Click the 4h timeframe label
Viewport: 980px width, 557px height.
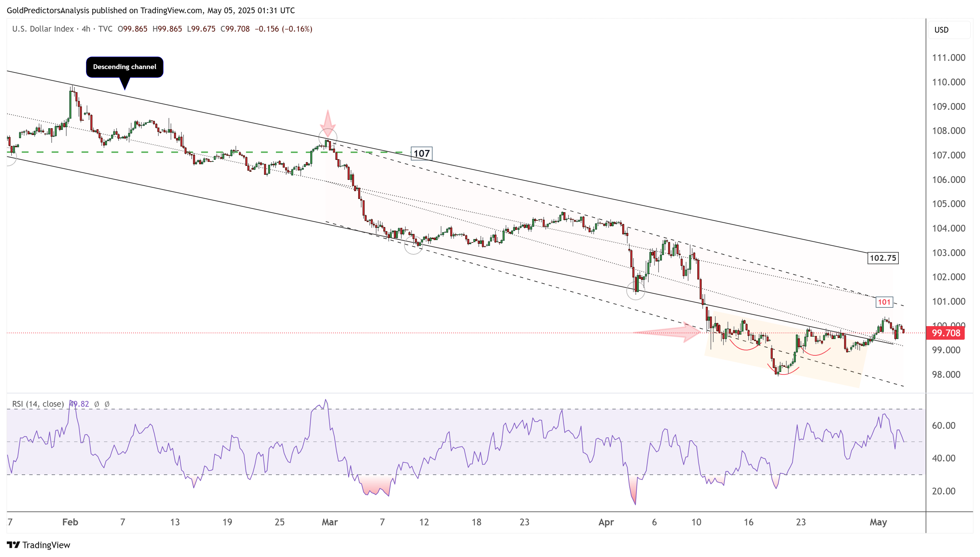pos(86,29)
